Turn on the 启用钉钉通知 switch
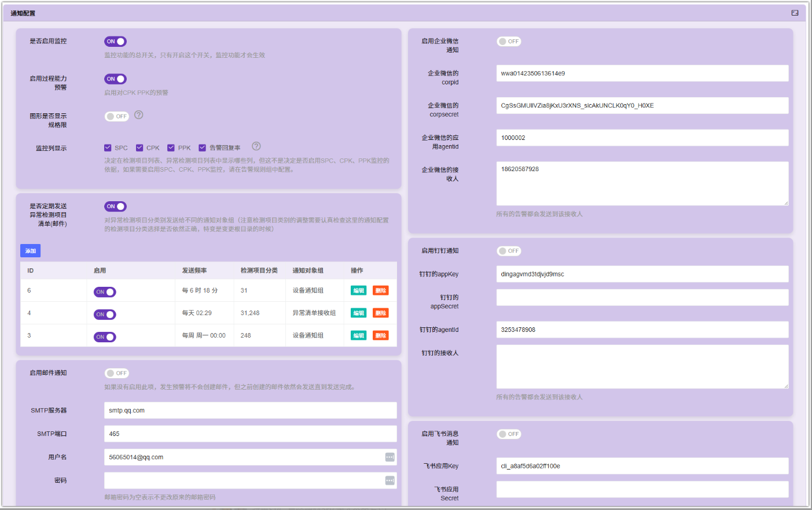This screenshot has height=510, width=812. coord(509,251)
